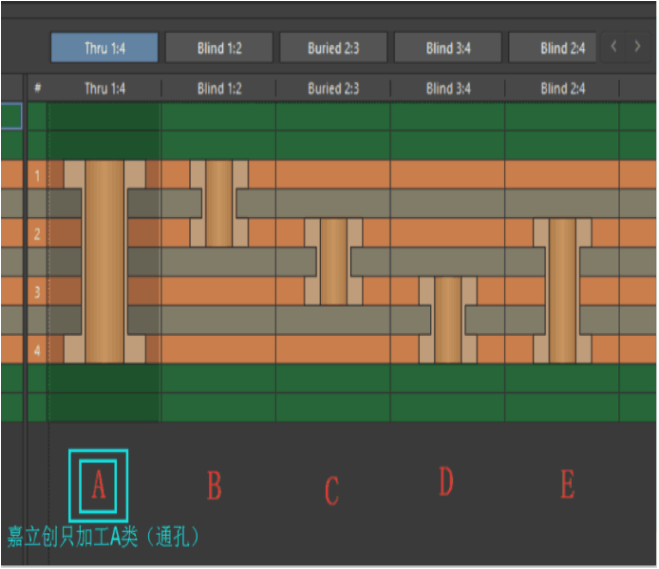
Task: Click the Blind 3:4 column header
Action: pos(448,89)
